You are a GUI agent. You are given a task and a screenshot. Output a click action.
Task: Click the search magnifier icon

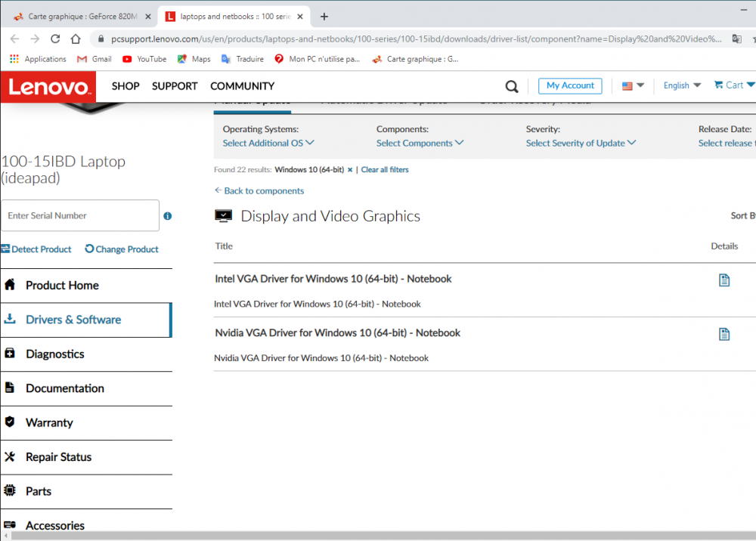click(512, 85)
